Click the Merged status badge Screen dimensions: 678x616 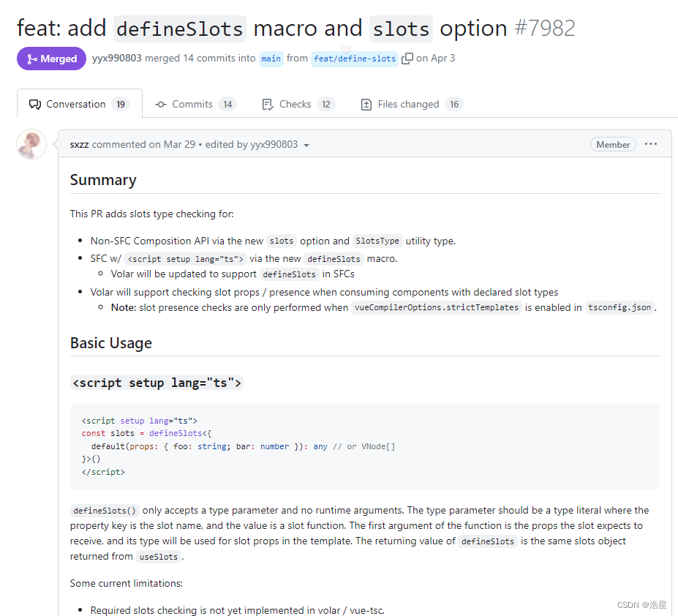[x=51, y=59]
